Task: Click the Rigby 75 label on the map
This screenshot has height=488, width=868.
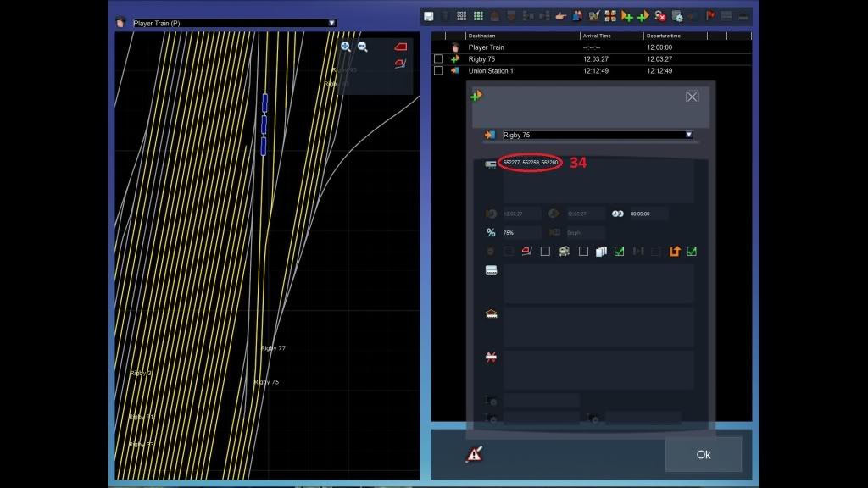Action: pos(266,382)
